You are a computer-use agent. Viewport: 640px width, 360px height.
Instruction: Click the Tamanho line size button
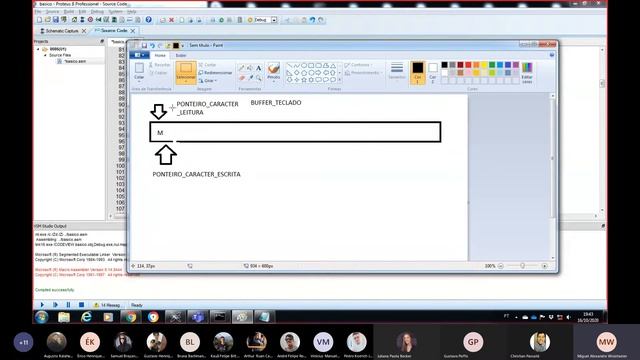click(397, 71)
